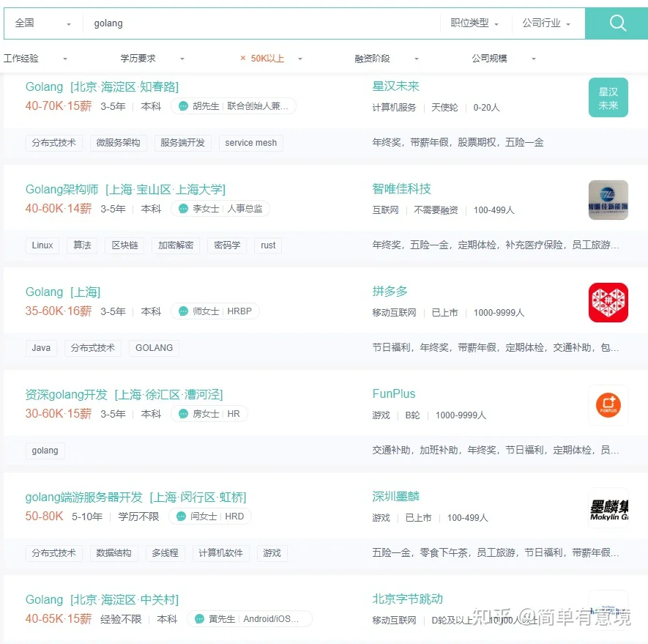Click the 胡先生 recruiter contact pill
The image size is (648, 644).
pyautogui.click(x=233, y=106)
